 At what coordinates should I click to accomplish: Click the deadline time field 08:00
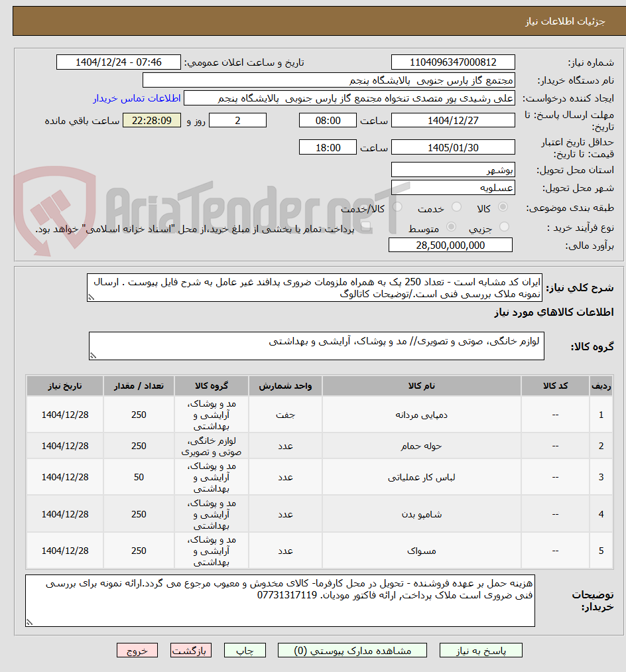[x=328, y=121]
